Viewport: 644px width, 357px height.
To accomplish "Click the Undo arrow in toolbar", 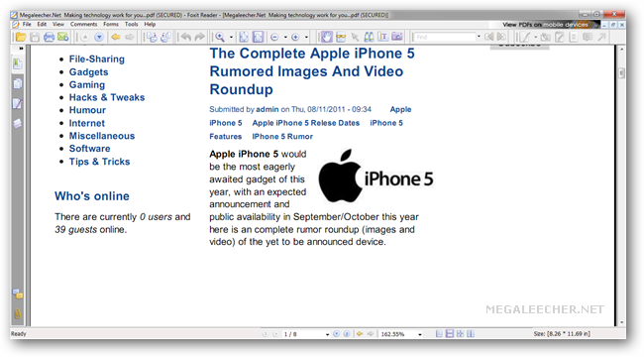I will [186, 37].
